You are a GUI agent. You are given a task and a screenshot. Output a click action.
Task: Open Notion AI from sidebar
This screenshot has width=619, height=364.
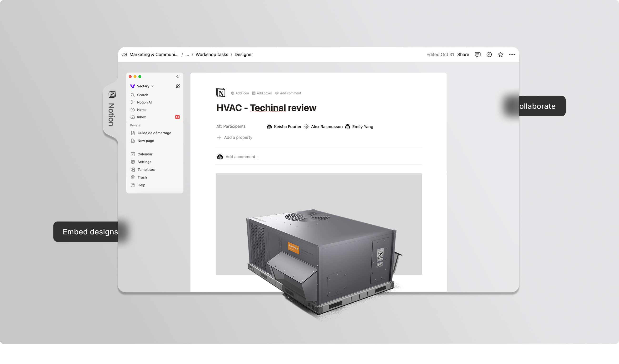[x=144, y=102]
